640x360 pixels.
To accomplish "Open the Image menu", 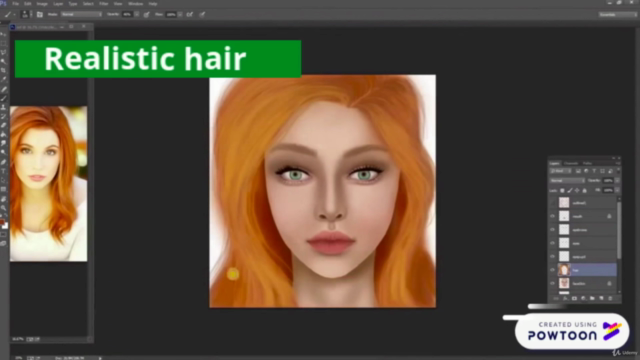I will 42,4.
